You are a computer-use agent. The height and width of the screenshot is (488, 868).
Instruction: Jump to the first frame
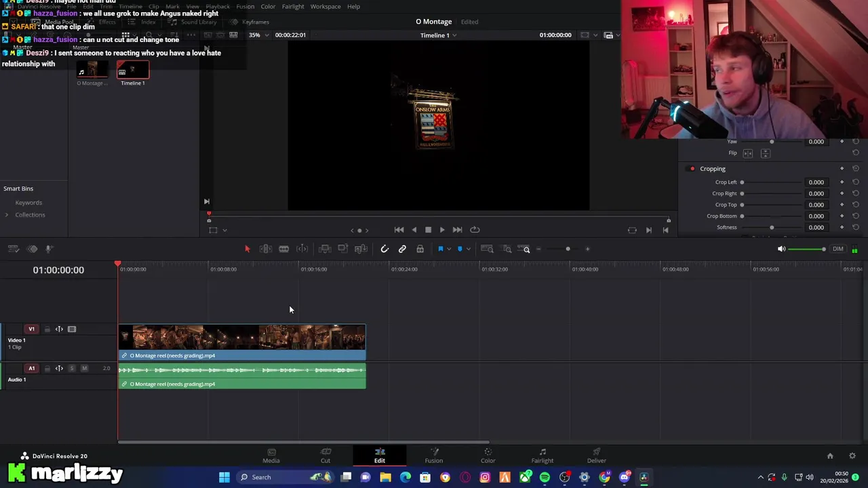point(399,230)
